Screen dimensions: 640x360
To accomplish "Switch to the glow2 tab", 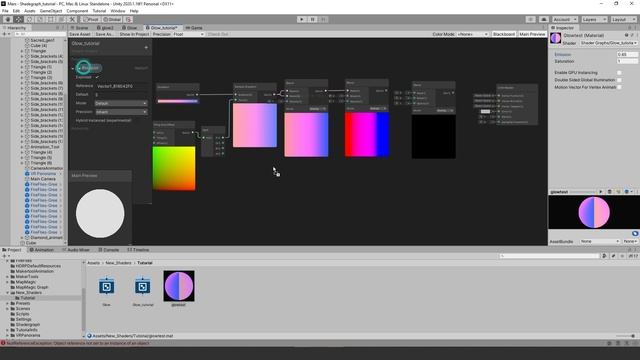I will [105, 28].
